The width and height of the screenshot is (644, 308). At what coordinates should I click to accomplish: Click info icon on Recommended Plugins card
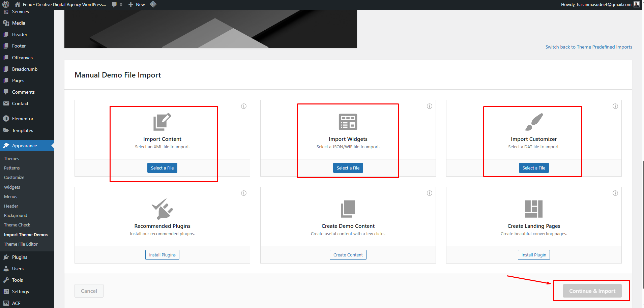point(244,193)
